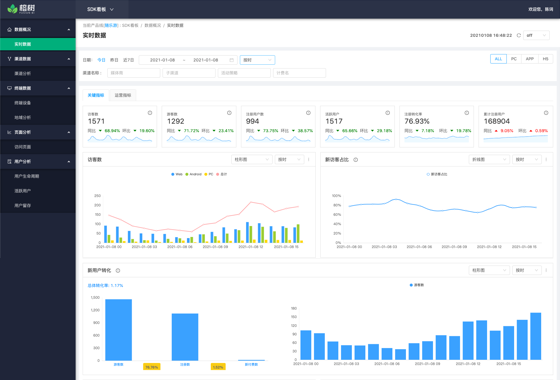Select the 今日 date shortcut
This screenshot has width=560, height=380.
[101, 60]
